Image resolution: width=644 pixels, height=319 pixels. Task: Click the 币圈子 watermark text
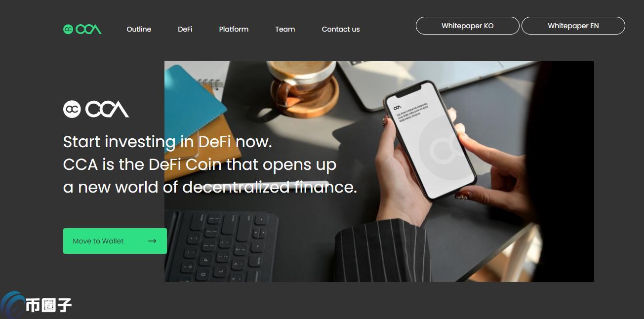click(x=49, y=305)
